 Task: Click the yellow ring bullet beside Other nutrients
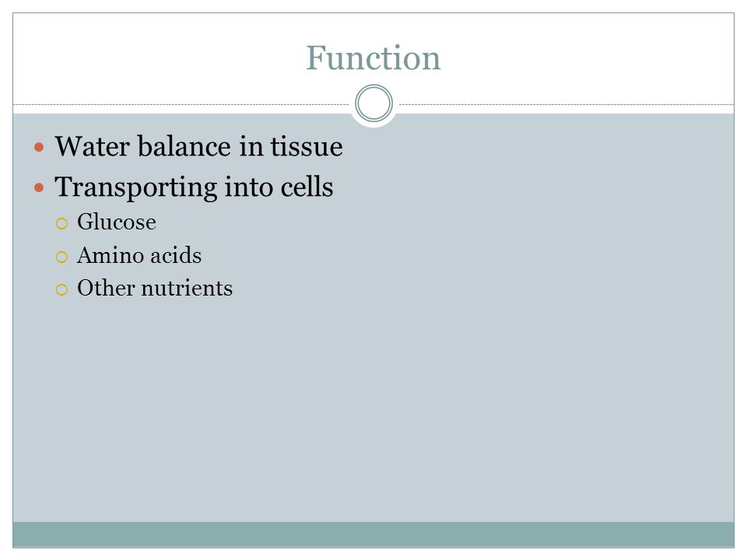[62, 289]
